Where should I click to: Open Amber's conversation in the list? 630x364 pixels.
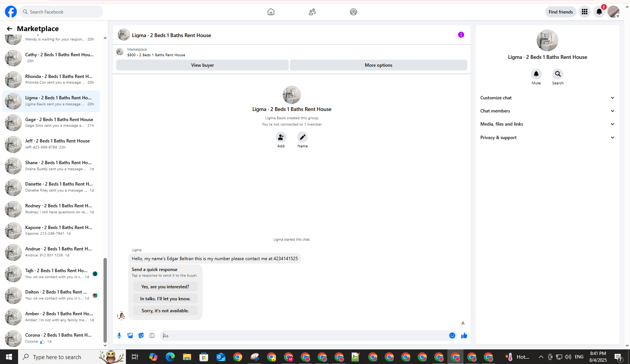click(51, 317)
